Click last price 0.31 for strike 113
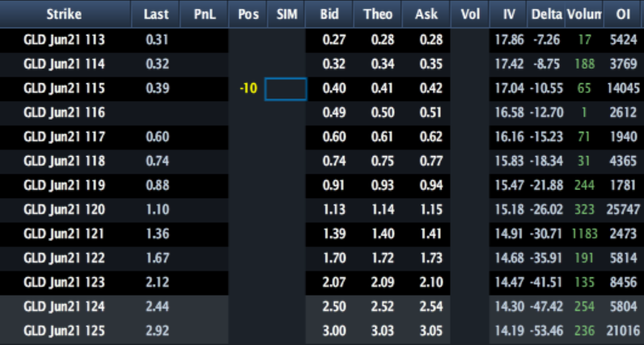Screen dimensions: 644x345 (157, 40)
